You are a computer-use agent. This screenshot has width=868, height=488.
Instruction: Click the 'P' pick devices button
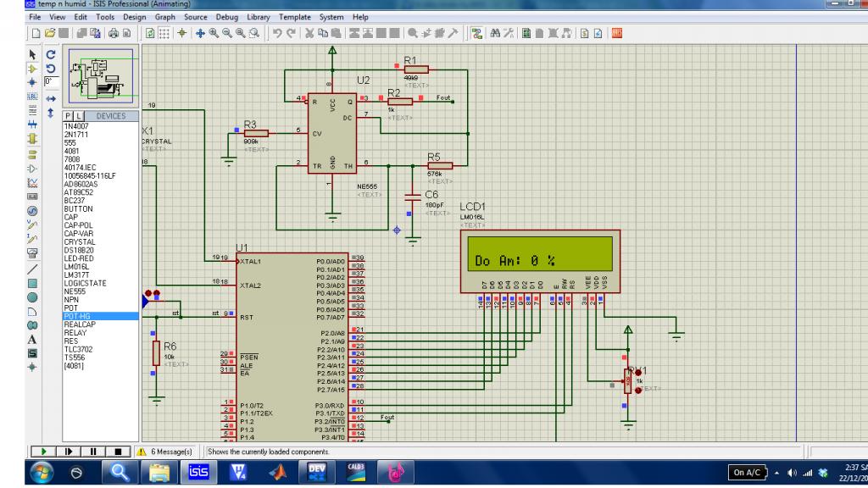[x=70, y=115]
